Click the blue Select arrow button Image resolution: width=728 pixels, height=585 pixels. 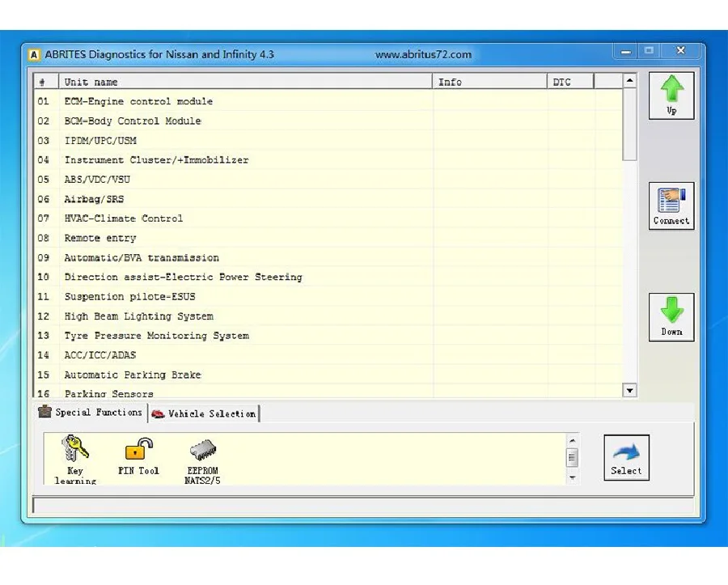coord(626,457)
